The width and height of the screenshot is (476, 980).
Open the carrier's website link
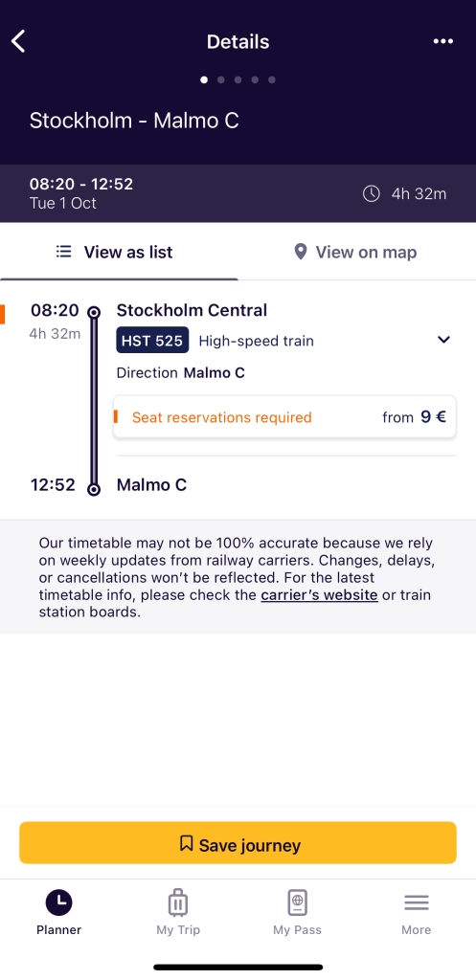319,594
